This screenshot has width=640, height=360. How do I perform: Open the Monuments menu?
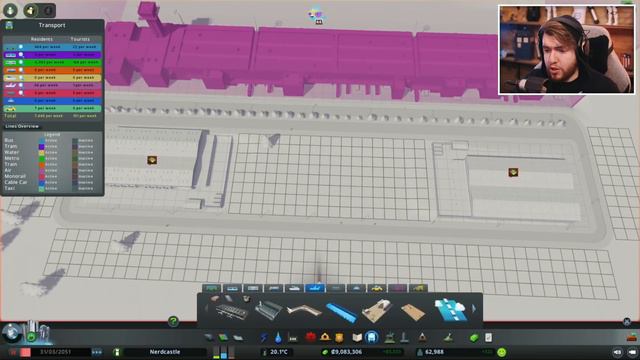[422, 338]
